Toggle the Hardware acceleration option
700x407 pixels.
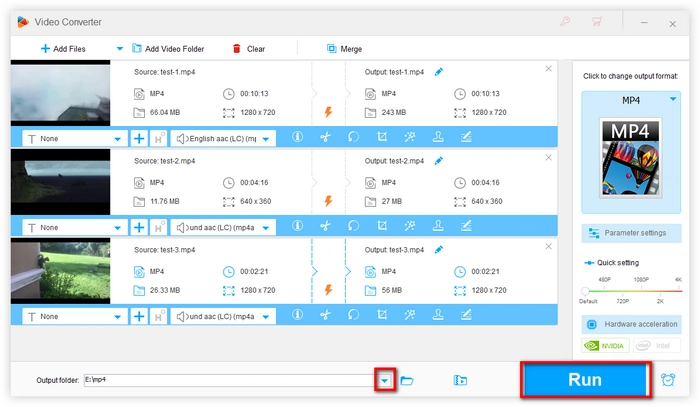(631, 324)
